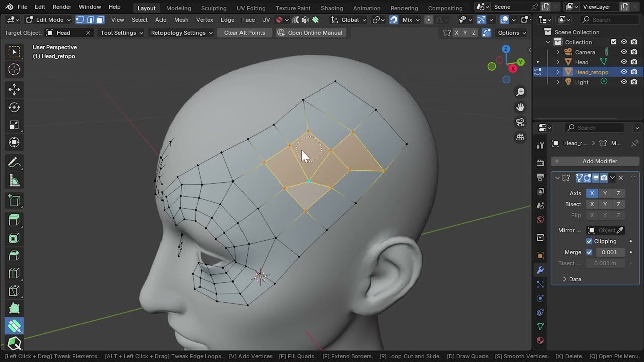The image size is (644, 362).
Task: Toggle the Clipping checkbox
Action: (x=589, y=241)
